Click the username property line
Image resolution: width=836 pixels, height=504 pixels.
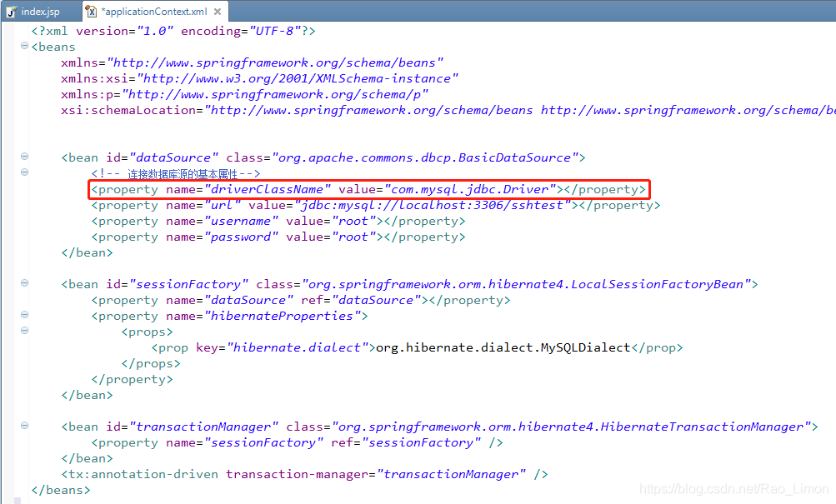278,221
